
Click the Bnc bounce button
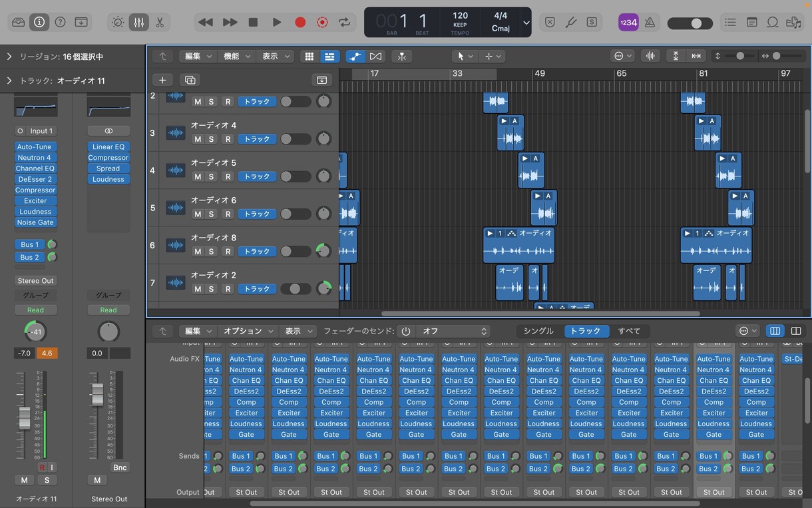(x=120, y=467)
